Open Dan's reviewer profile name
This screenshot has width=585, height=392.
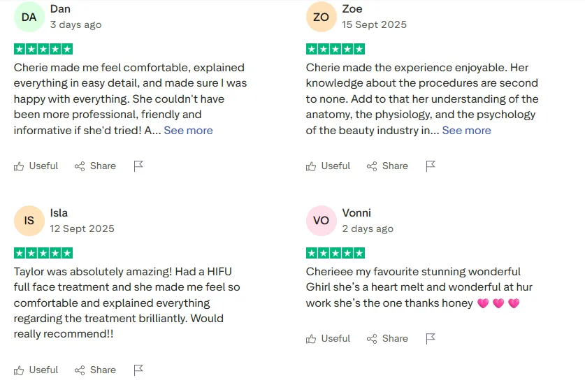click(60, 9)
